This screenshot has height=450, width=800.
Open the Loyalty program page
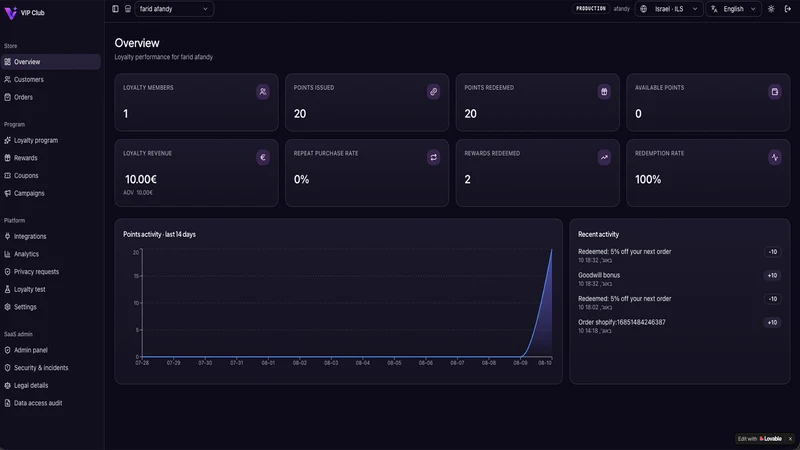[51, 140]
